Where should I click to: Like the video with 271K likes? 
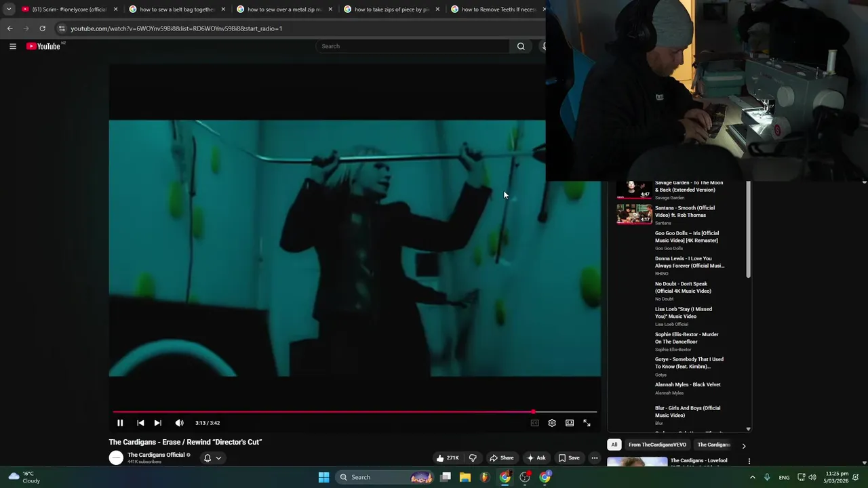pyautogui.click(x=448, y=457)
